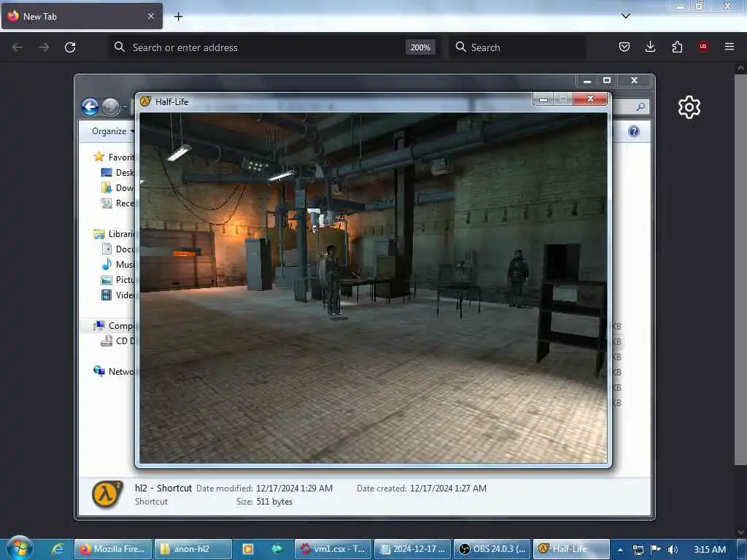Click the 3:15 AM taskbar clock
The image size is (747, 560).
pyautogui.click(x=710, y=550)
